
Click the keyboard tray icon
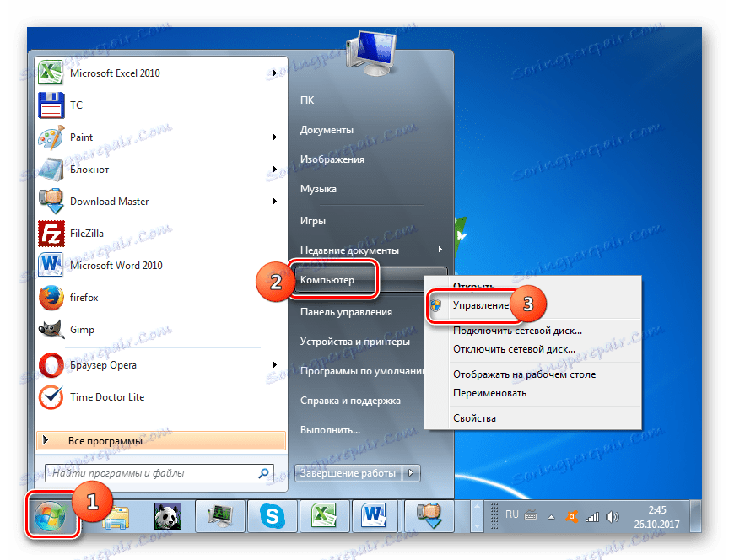point(531,515)
